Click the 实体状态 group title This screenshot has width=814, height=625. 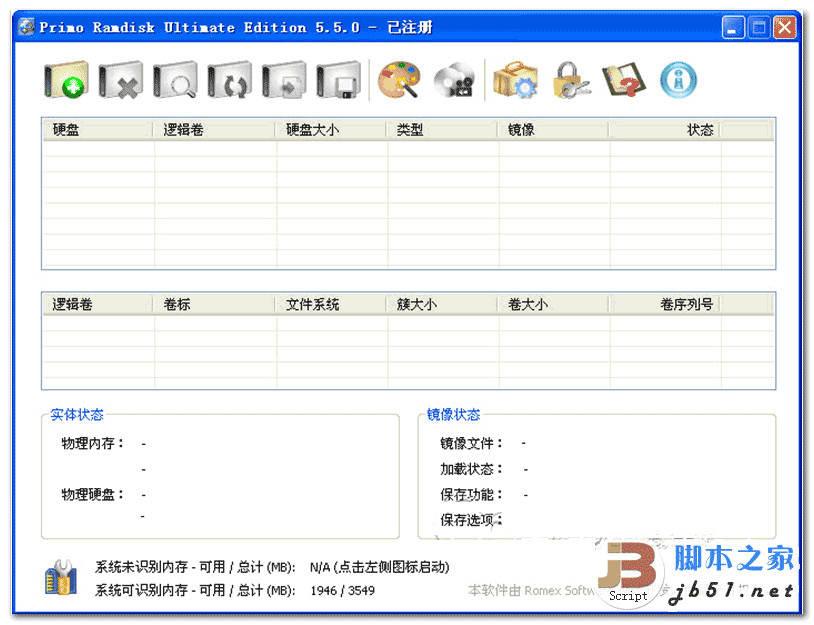click(77, 414)
